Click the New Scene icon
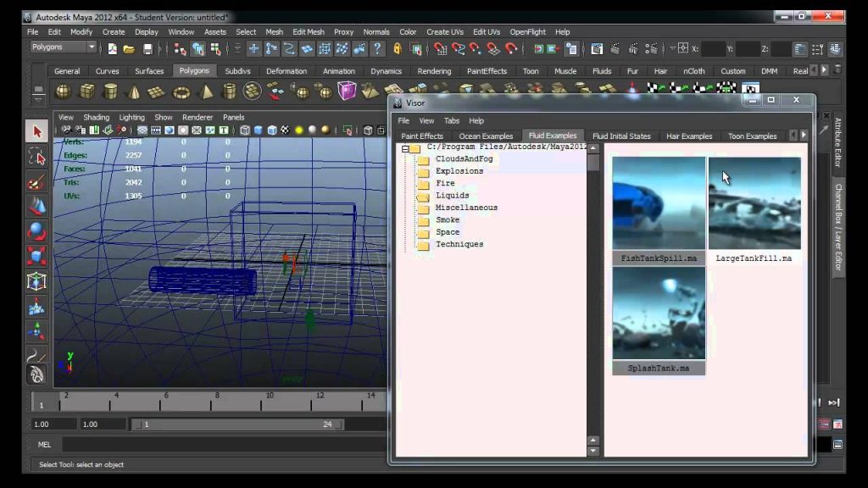Screen dimensions: 868x488 click(x=113, y=48)
